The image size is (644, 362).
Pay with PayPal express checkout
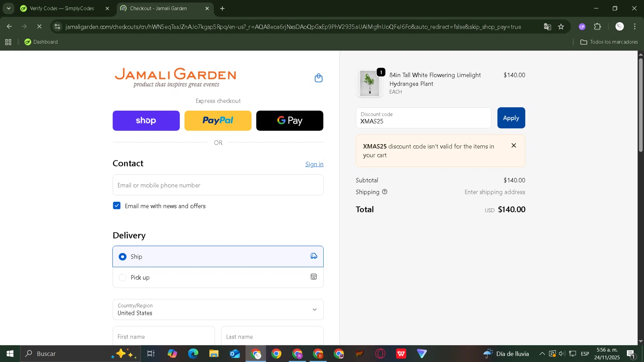point(218,121)
